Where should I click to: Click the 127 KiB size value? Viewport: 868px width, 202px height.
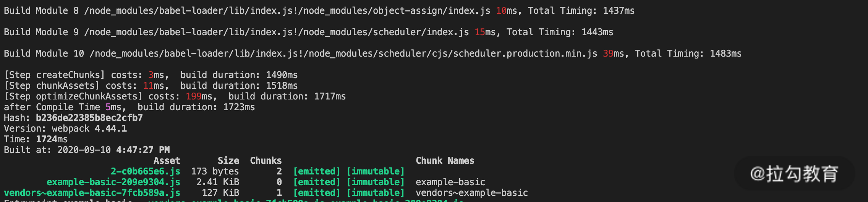220,193
